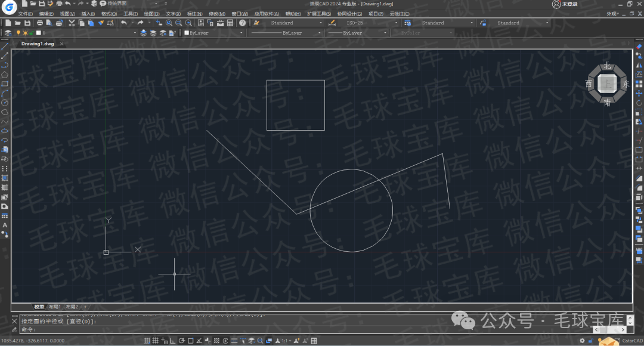Click layer 0 white color swatch
Viewport: 644px width, 346px height.
pyautogui.click(x=39, y=33)
